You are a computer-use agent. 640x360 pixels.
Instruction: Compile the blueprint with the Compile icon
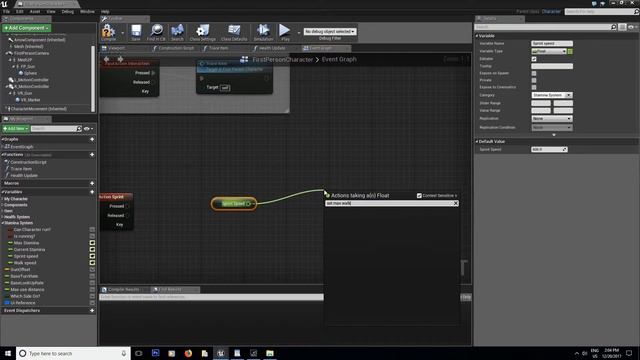coord(109,32)
